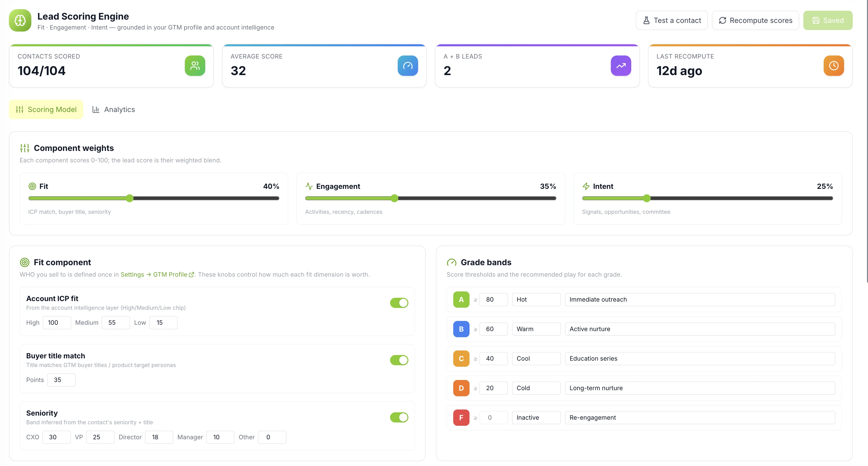Image resolution: width=868 pixels, height=466 pixels.
Task: Click the Saved button
Action: (828, 21)
